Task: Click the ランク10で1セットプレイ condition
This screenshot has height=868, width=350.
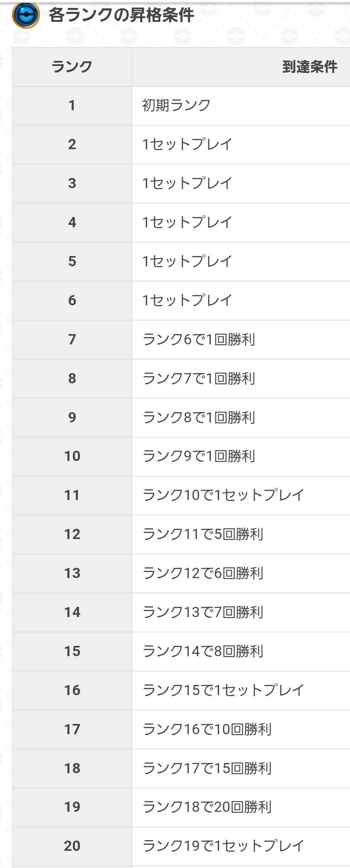Action: point(223,495)
